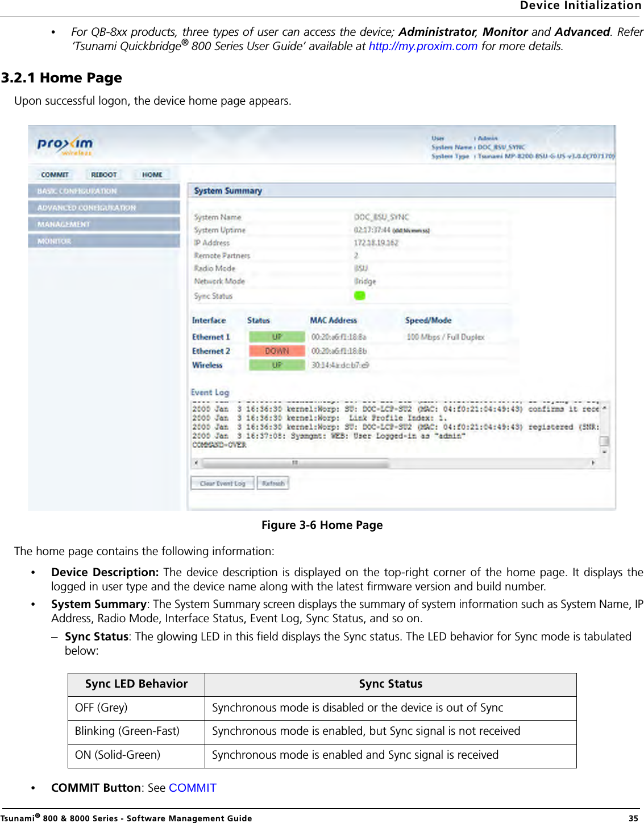Screen dimensions: 644x823
Task: Click Ethernet 2 DOWN status indicator
Action: tap(277, 351)
